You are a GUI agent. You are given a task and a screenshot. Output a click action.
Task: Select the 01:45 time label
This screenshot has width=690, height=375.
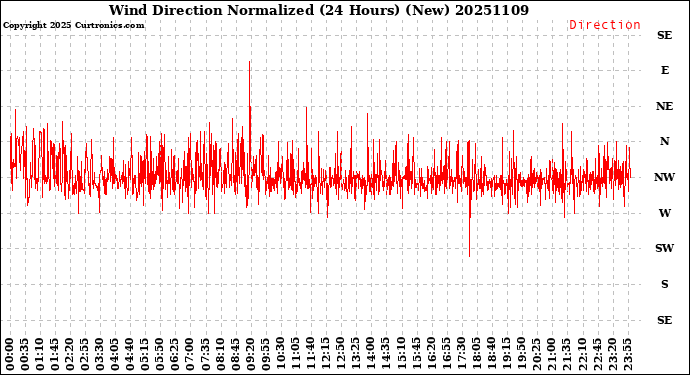[55, 354]
